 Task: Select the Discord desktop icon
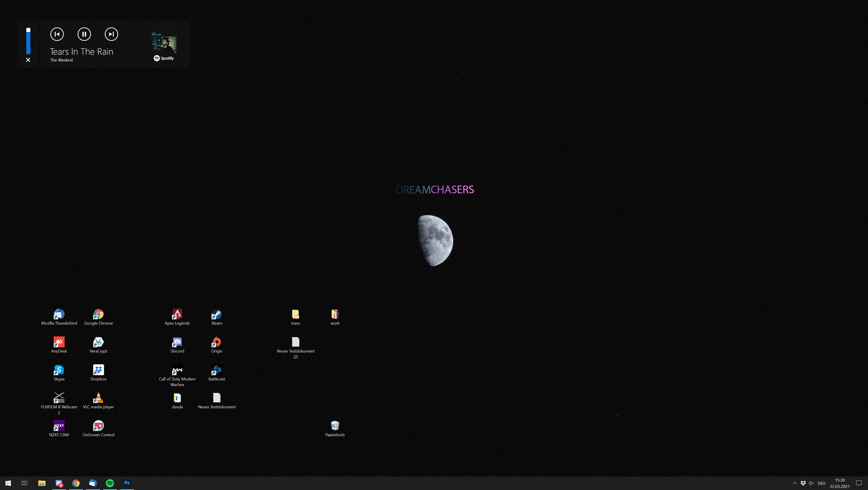(177, 342)
